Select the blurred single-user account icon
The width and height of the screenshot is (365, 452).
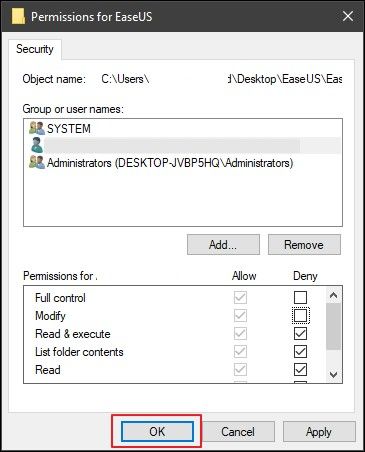click(37, 145)
